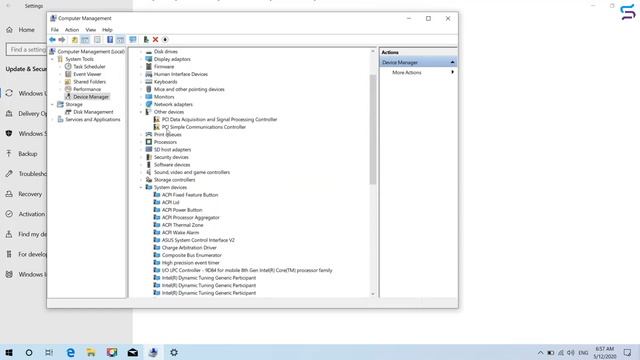Screen dimensions: 640x360
Task: Select Human Interface Devices category
Action: click(180, 74)
